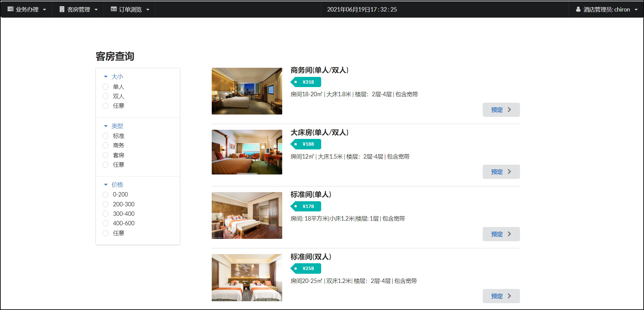Click the user icon beside 酒店管理员
The width and height of the screenshot is (644, 310).
click(x=578, y=9)
